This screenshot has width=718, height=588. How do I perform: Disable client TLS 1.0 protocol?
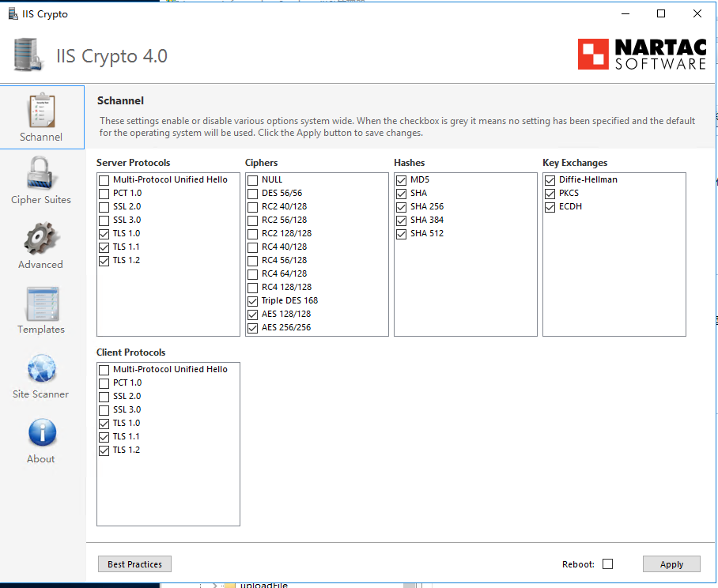104,424
